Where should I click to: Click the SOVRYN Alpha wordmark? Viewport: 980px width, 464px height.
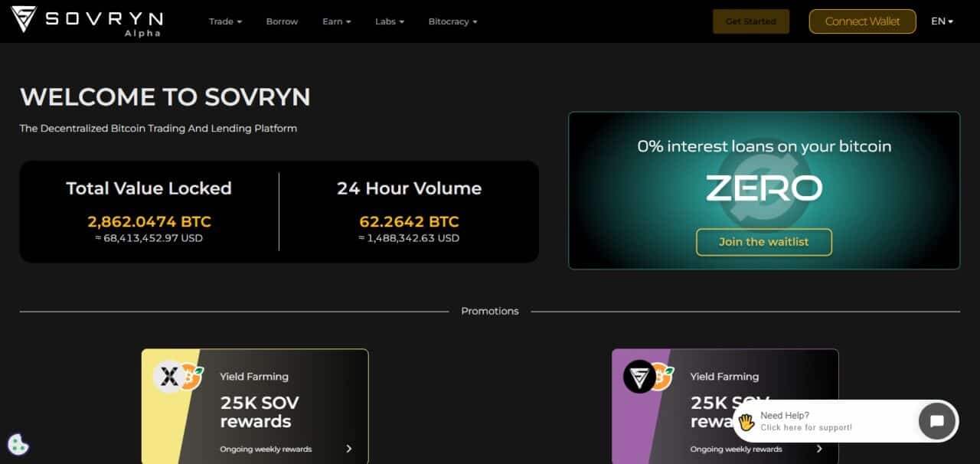coord(103,23)
